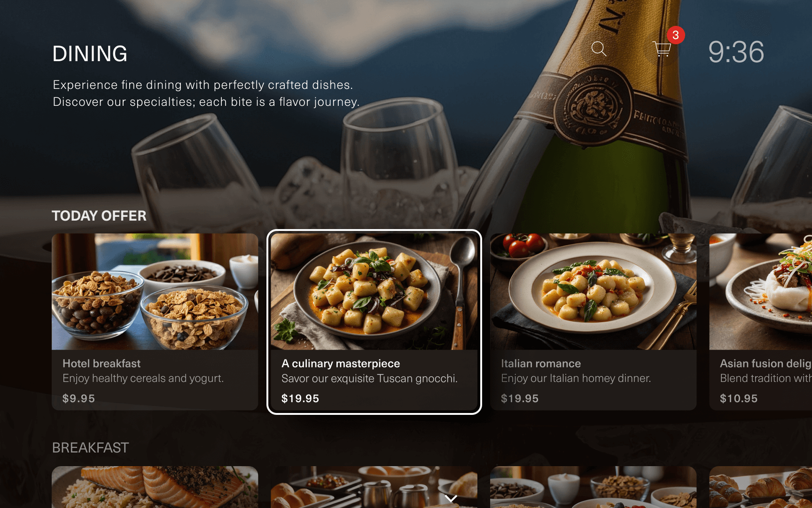Click the DINING page title
This screenshot has height=508, width=812.
(x=90, y=54)
